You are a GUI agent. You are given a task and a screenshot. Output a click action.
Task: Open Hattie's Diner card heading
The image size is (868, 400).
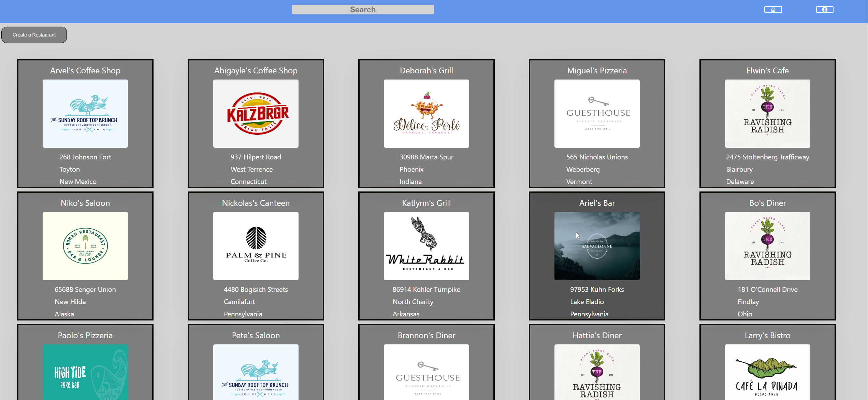tap(597, 335)
